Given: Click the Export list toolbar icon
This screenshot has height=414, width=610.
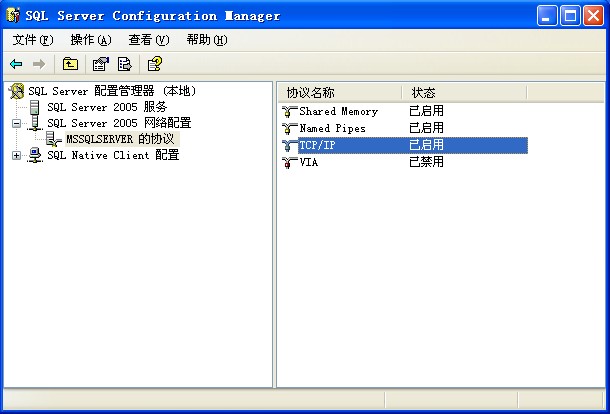Looking at the screenshot, I should point(124,64).
